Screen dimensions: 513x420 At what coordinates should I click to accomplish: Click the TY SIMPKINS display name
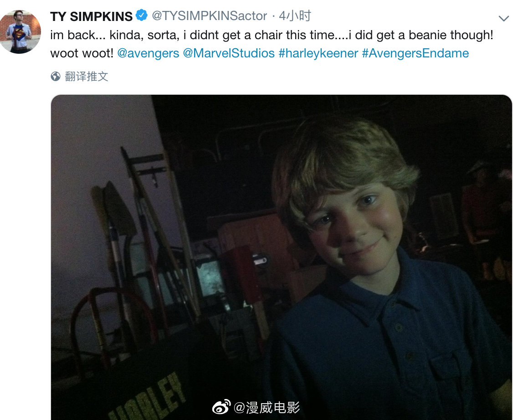[91, 16]
